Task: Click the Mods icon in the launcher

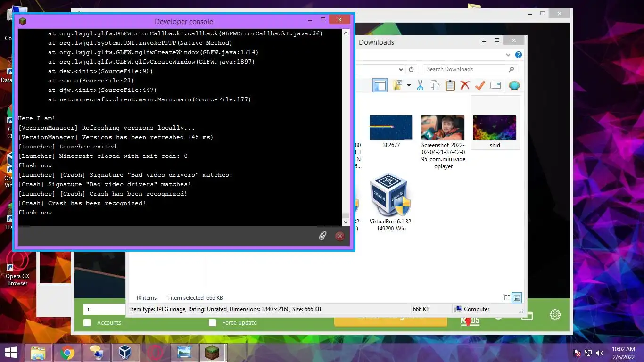Action: [x=470, y=321]
